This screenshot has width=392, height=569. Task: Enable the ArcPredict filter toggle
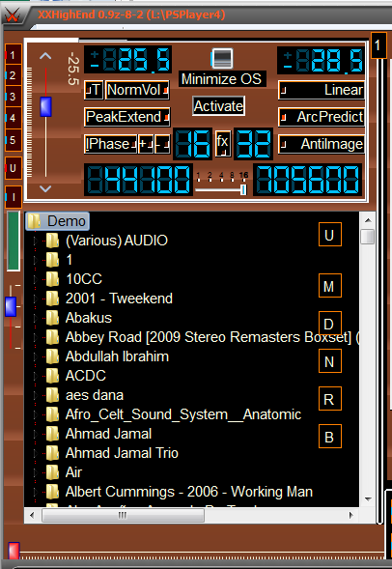tap(322, 117)
